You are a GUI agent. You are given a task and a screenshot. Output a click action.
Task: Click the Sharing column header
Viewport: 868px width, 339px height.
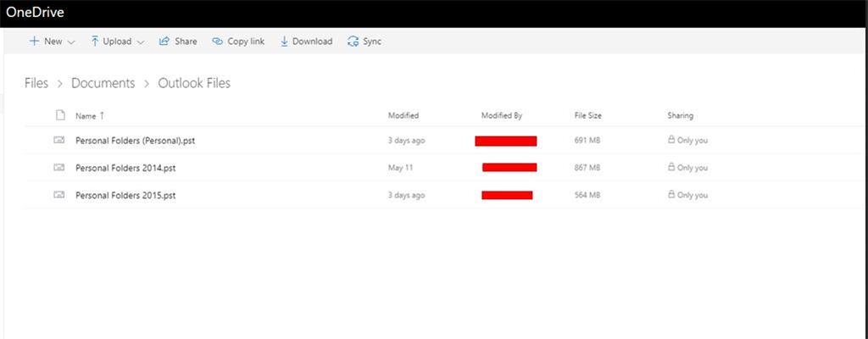[681, 116]
